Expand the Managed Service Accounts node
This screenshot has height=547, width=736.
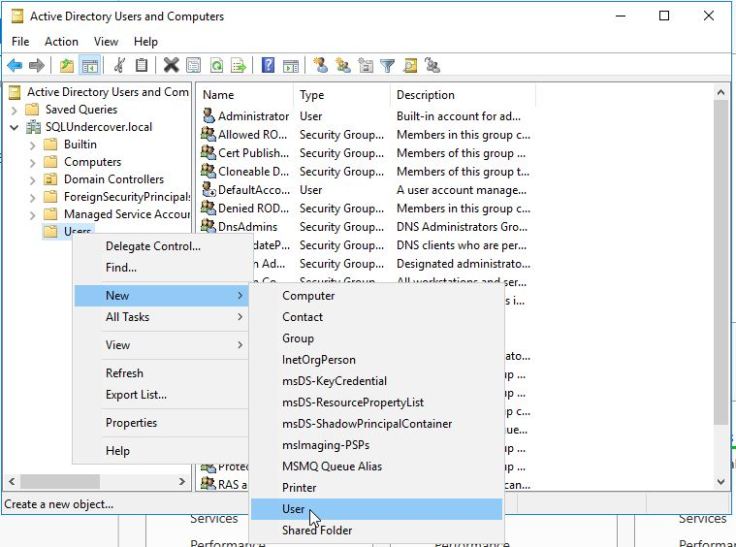tap(32, 215)
